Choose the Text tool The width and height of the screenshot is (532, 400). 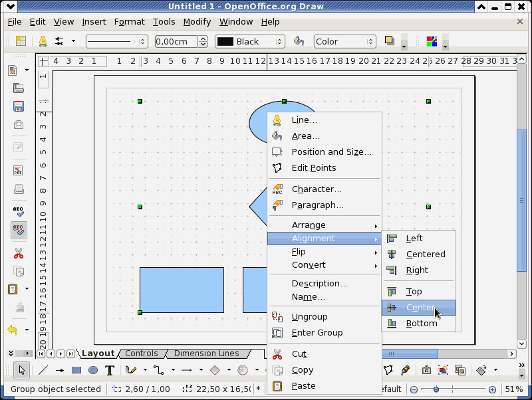tap(110, 370)
